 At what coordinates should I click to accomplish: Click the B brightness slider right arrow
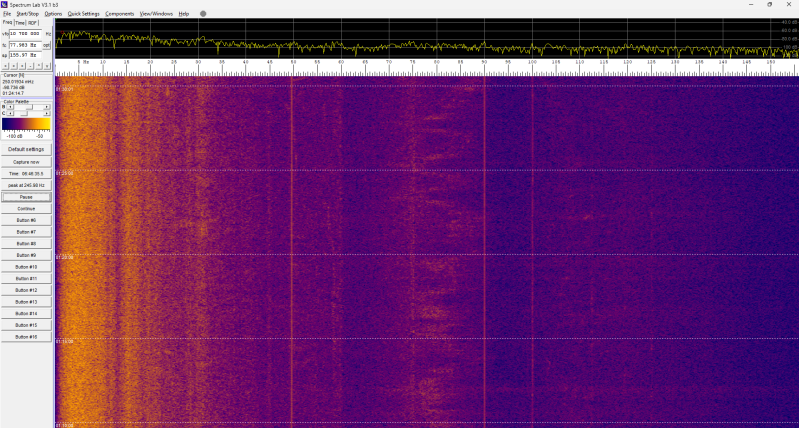tap(47, 107)
